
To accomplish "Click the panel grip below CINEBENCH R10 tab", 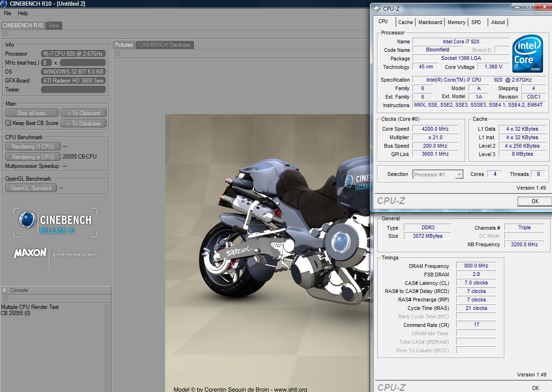I will tap(5, 34).
